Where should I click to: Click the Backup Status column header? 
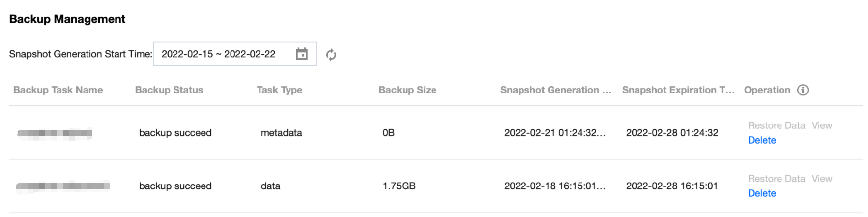click(169, 90)
